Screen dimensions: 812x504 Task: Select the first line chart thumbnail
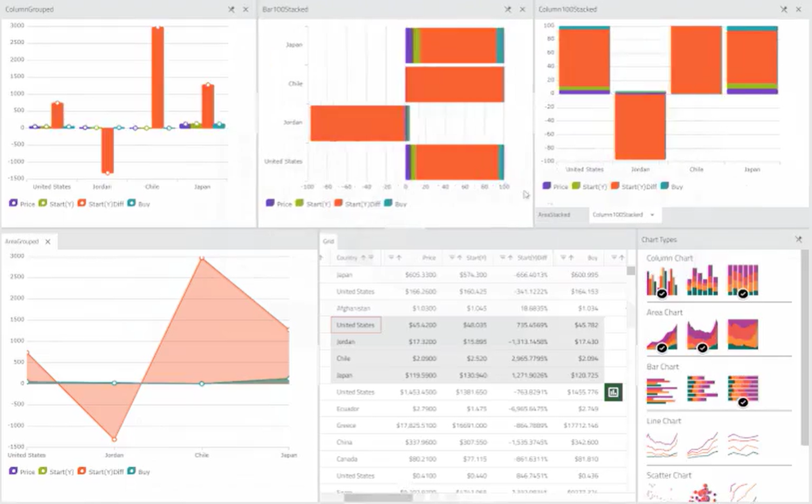tap(661, 444)
